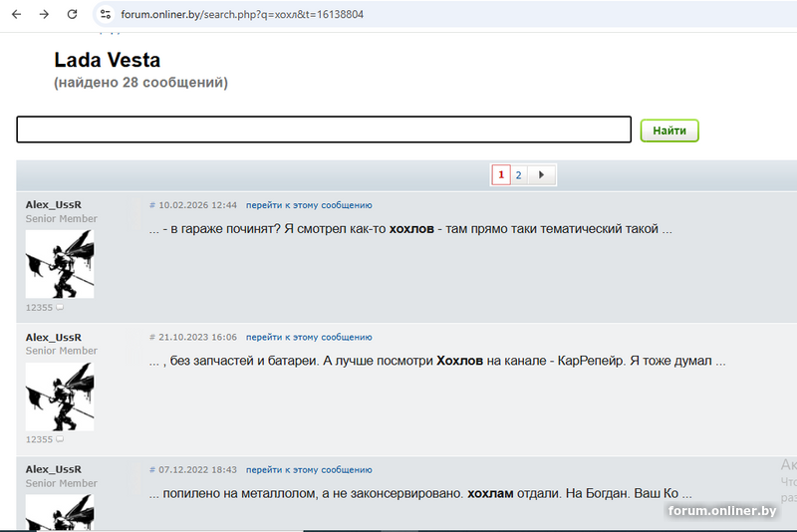
Task: Switch to results page 2
Action: point(518,175)
